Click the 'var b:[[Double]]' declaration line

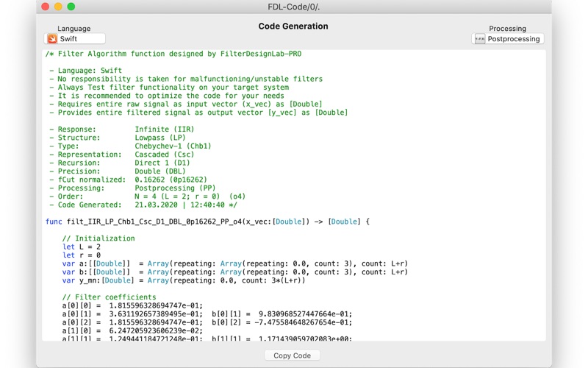[x=235, y=272]
